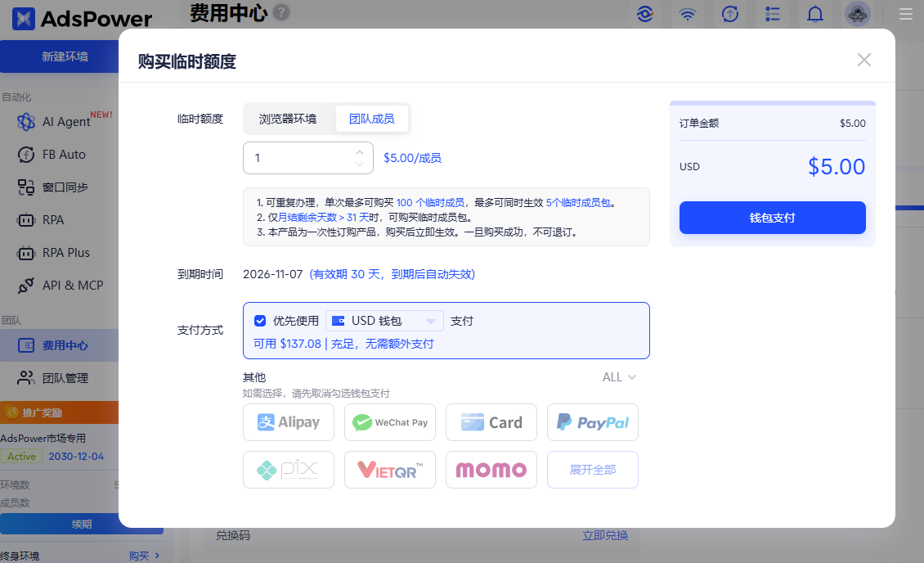Click the 新建环境 button
This screenshot has width=924, height=563.
pyautogui.click(x=60, y=56)
